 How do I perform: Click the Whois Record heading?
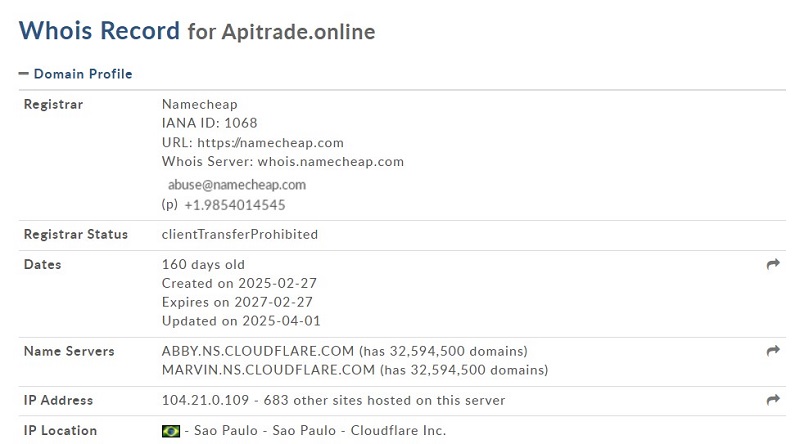coord(99,31)
